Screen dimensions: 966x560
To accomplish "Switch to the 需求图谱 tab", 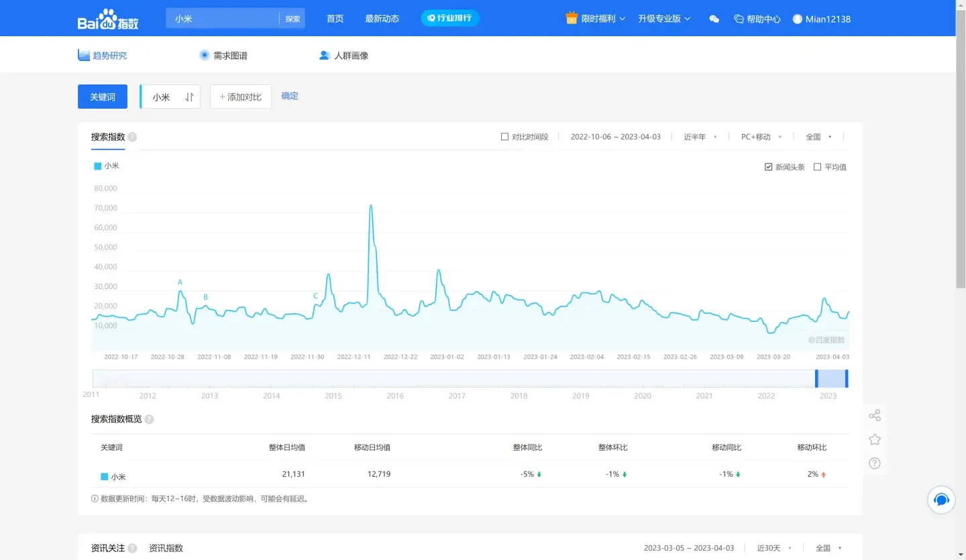I will click(223, 55).
